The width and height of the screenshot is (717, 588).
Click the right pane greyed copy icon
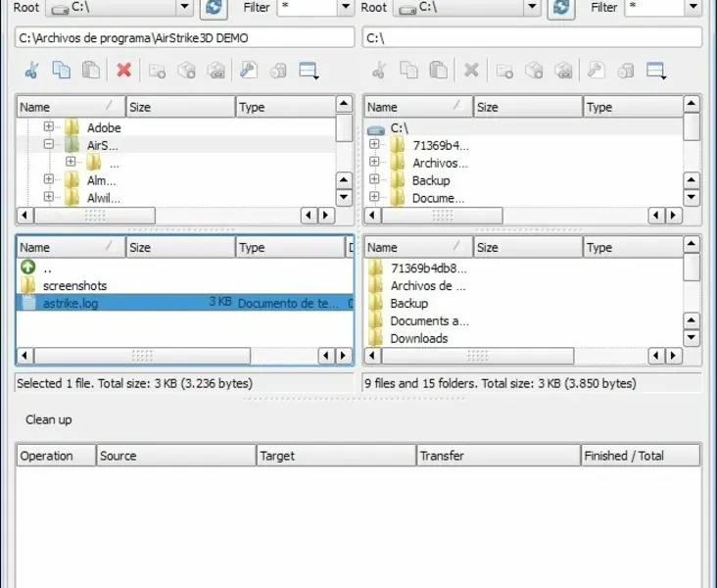pyautogui.click(x=408, y=71)
